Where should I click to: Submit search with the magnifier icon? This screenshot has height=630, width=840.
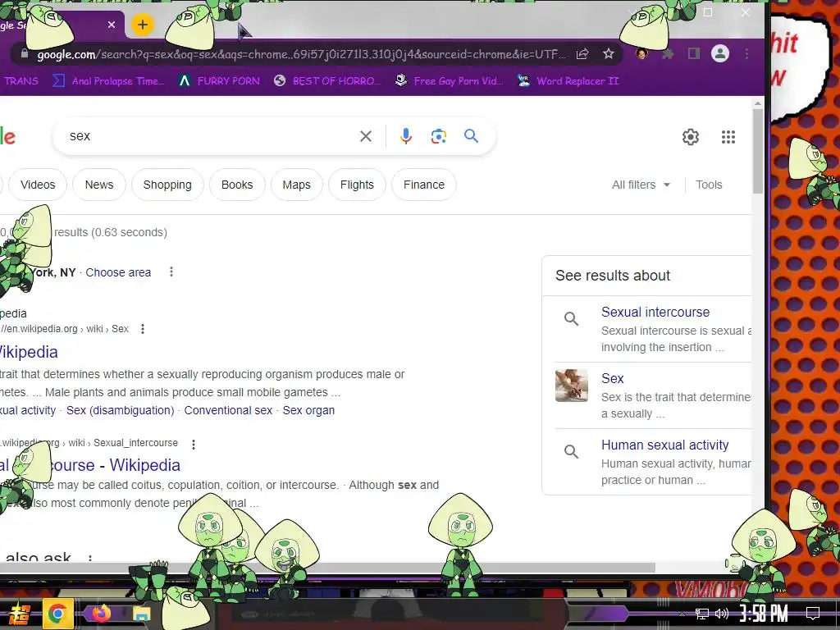tap(472, 136)
